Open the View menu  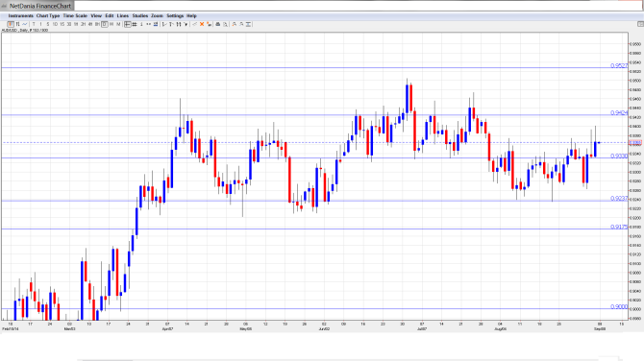(x=96, y=16)
